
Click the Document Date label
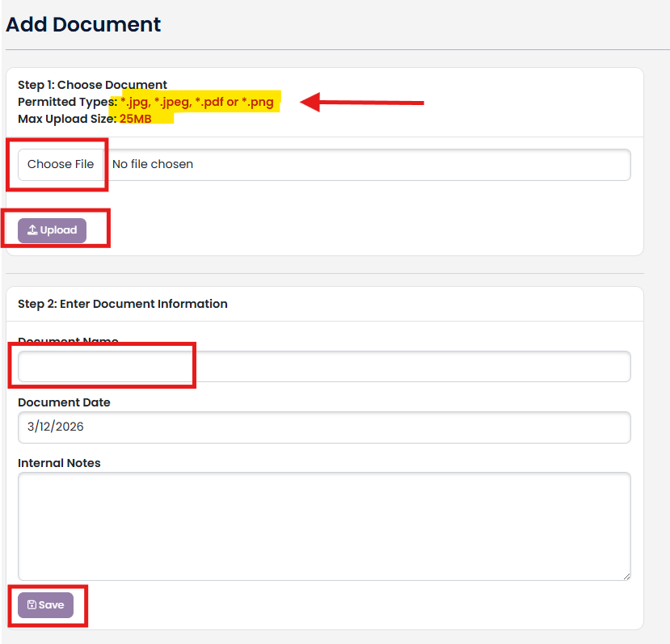coord(64,402)
